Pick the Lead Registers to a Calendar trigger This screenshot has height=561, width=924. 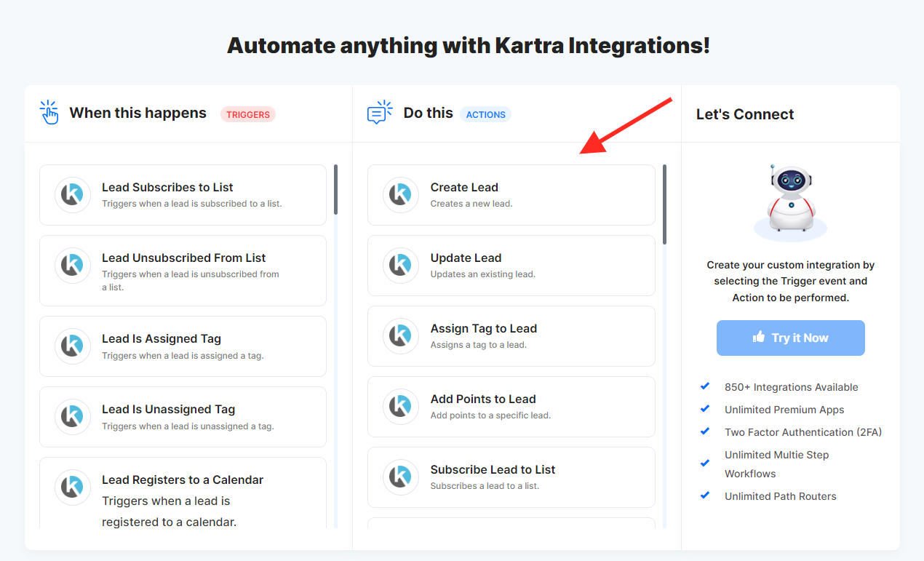tap(183, 493)
